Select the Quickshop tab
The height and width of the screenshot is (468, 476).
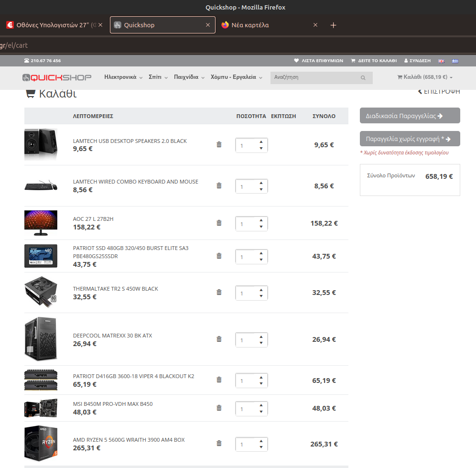[x=162, y=25]
